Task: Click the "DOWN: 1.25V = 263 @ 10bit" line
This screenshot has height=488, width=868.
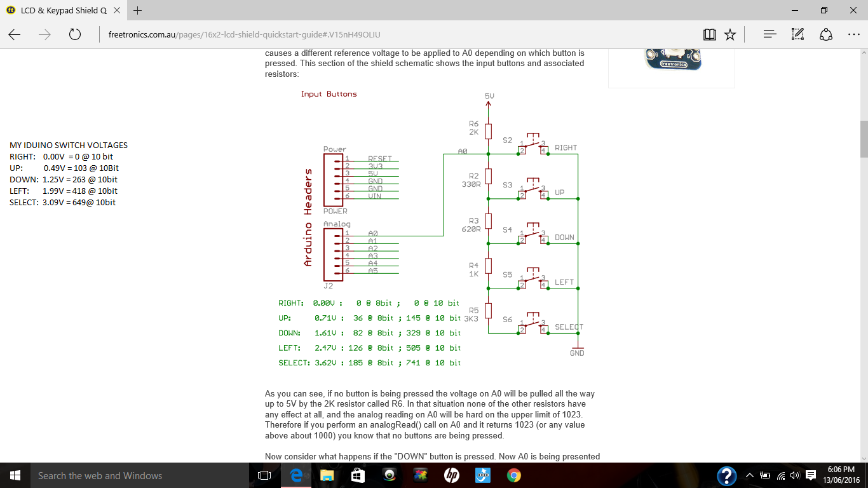Action: click(x=63, y=179)
